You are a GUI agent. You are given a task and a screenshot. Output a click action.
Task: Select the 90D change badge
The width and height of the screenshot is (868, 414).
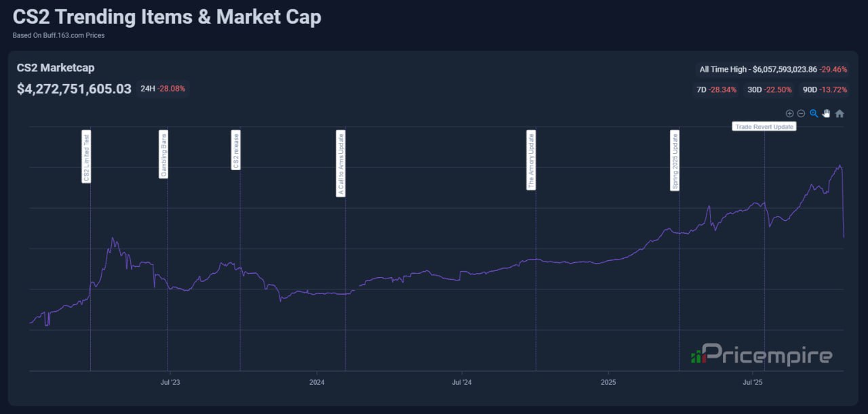820,90
